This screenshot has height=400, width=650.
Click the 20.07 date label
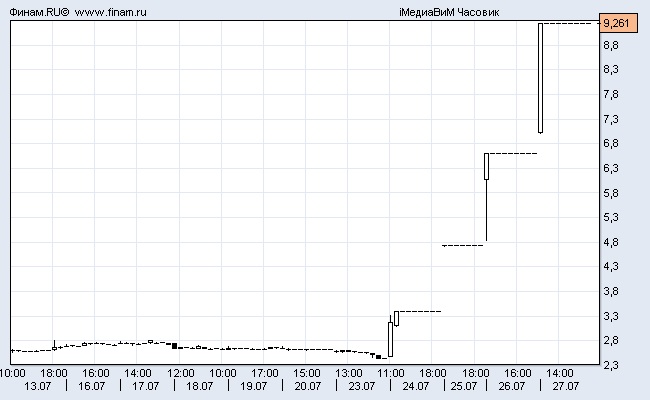pyautogui.click(x=308, y=386)
